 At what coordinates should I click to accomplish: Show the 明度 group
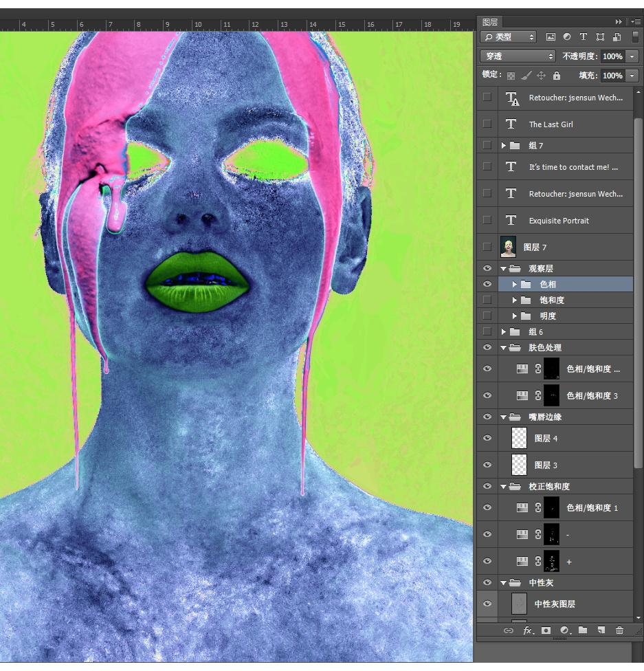click(x=487, y=316)
